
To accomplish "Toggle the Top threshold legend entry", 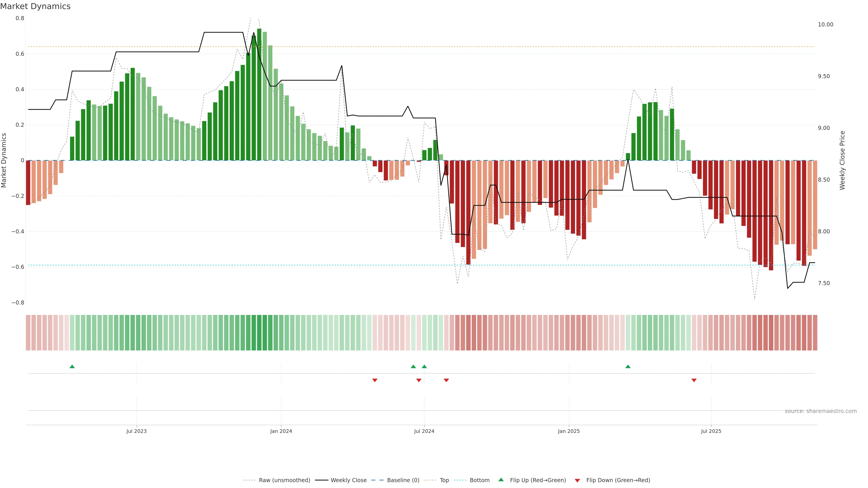I will [444, 480].
